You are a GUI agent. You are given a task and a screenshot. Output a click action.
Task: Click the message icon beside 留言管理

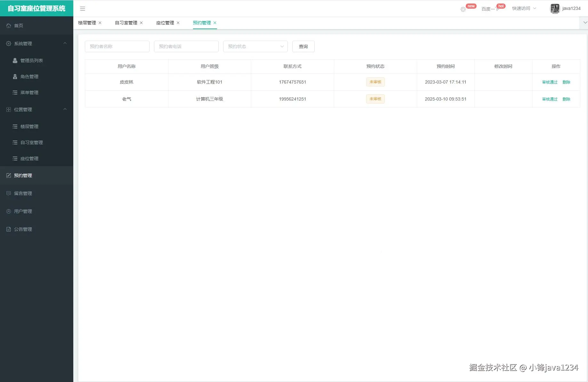coord(9,193)
